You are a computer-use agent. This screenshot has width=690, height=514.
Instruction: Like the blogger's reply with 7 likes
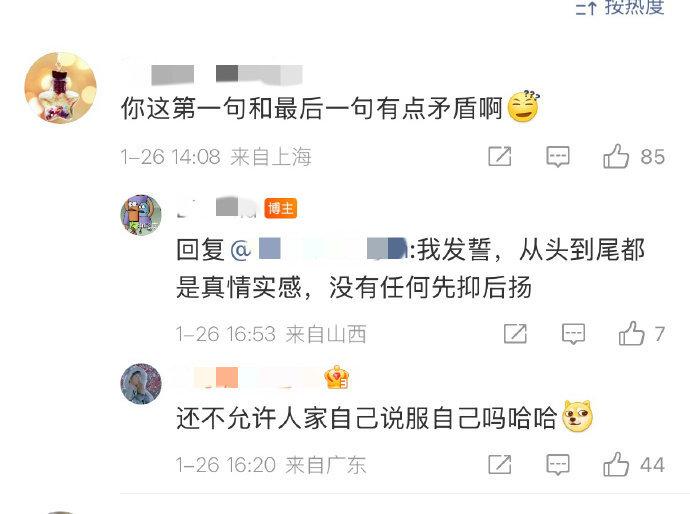click(631, 333)
